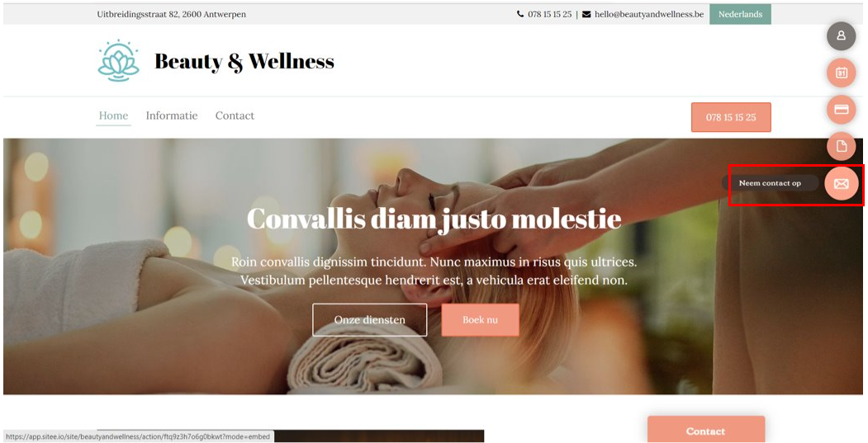
Task: Click the phone icon in top bar
Action: pyautogui.click(x=519, y=14)
